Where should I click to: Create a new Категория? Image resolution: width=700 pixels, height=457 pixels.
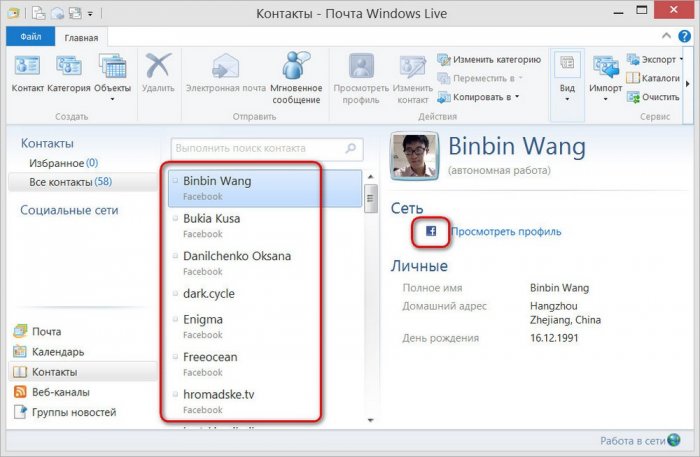[x=68, y=74]
